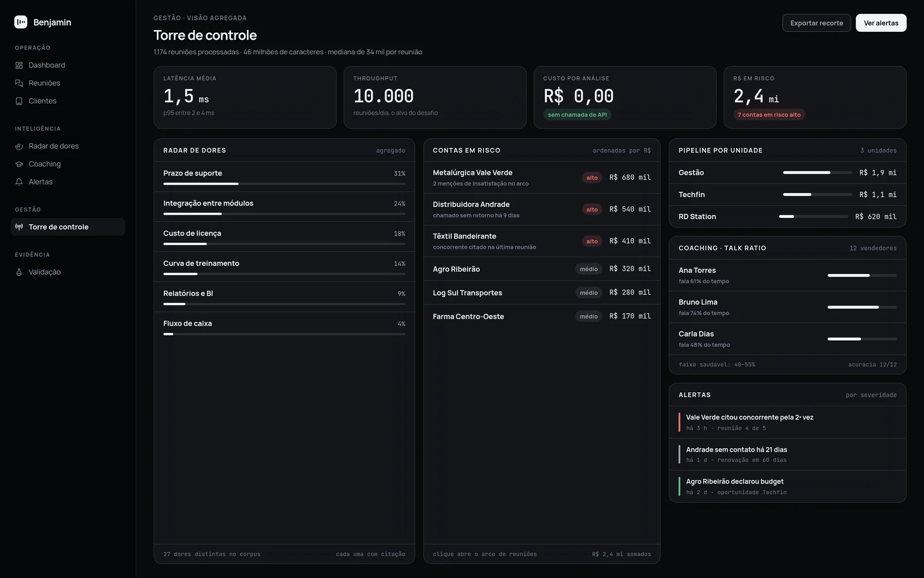Select 'Curva de treinamento' row

pyautogui.click(x=284, y=267)
